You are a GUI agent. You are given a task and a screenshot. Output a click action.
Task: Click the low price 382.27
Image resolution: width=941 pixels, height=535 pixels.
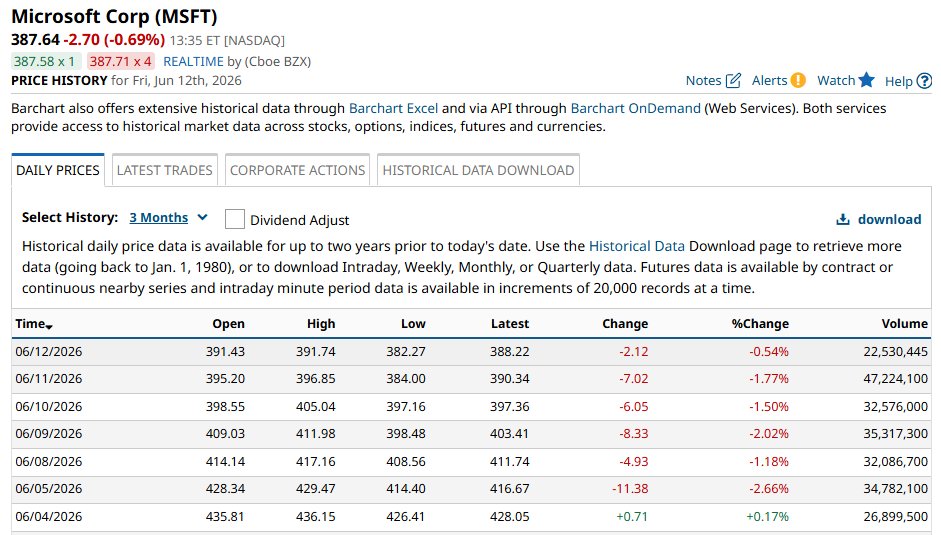(406, 352)
